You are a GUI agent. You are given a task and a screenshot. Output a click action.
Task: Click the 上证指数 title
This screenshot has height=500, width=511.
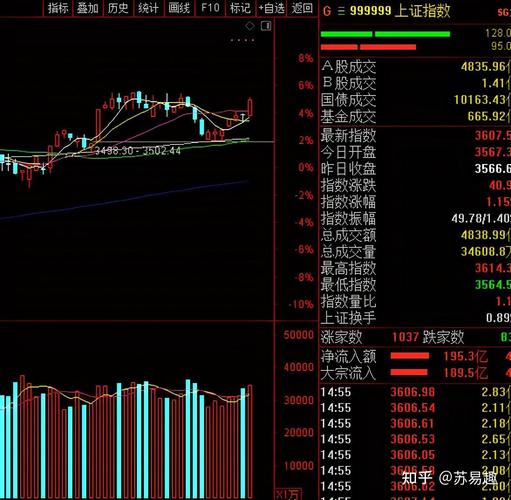[x=422, y=11]
